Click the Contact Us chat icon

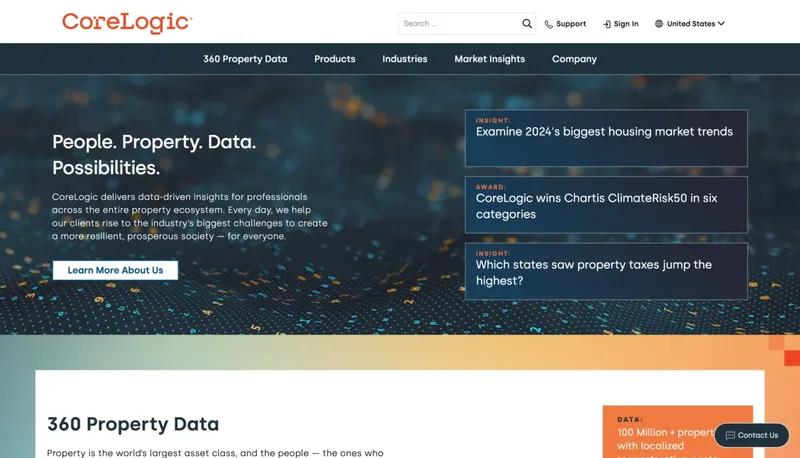coord(730,435)
